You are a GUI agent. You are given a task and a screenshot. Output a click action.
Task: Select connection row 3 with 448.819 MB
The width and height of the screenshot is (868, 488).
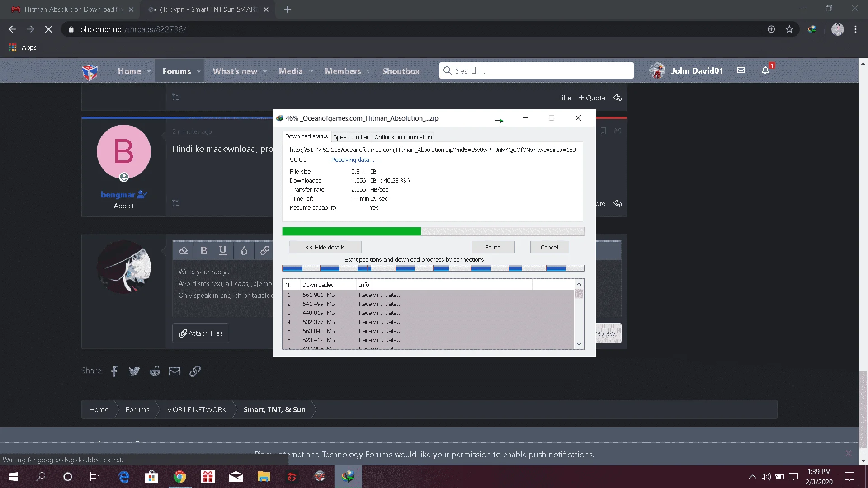coord(428,313)
